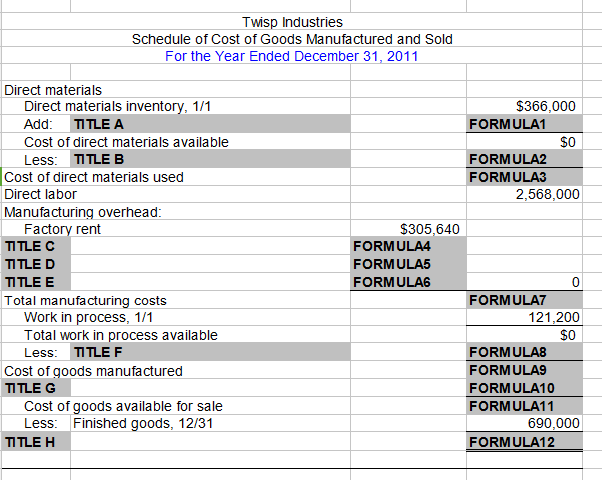Click the 2,568,000 direct labor value

pyautogui.click(x=547, y=194)
